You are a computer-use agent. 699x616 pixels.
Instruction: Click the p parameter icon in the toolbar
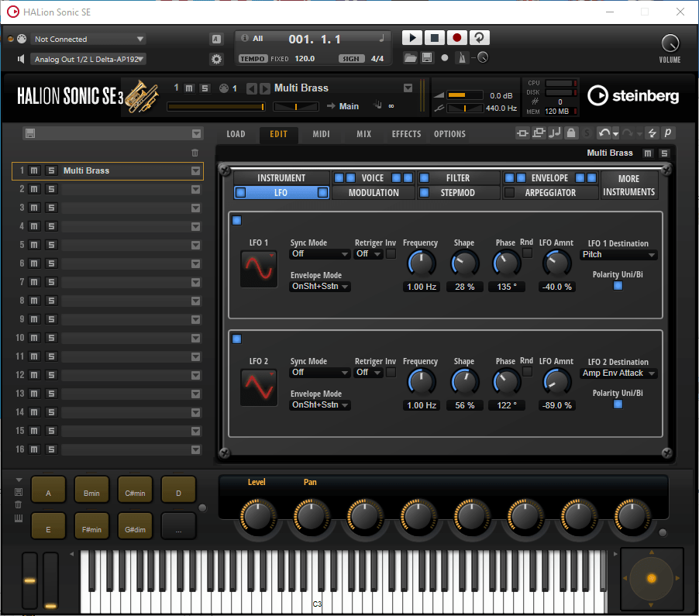pyautogui.click(x=667, y=133)
